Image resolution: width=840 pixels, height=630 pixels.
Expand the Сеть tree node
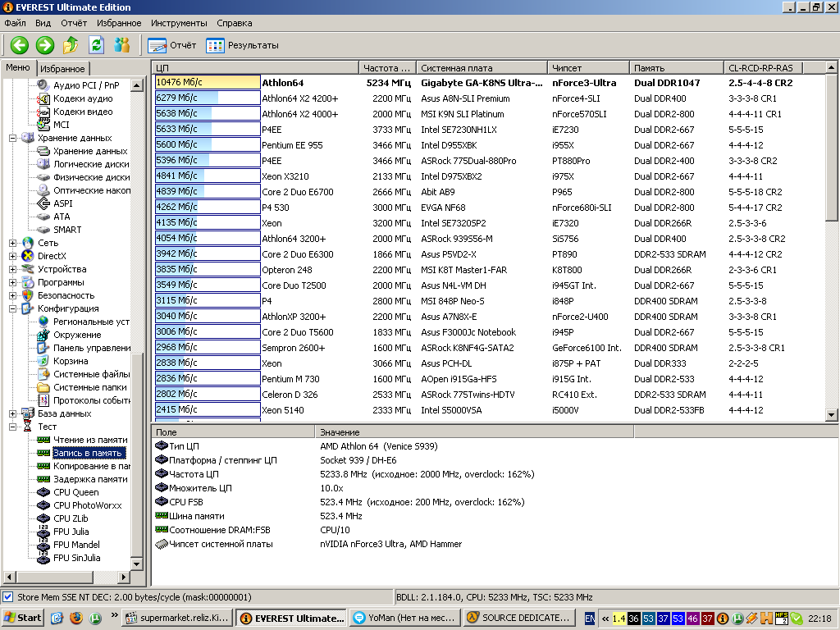tap(13, 243)
